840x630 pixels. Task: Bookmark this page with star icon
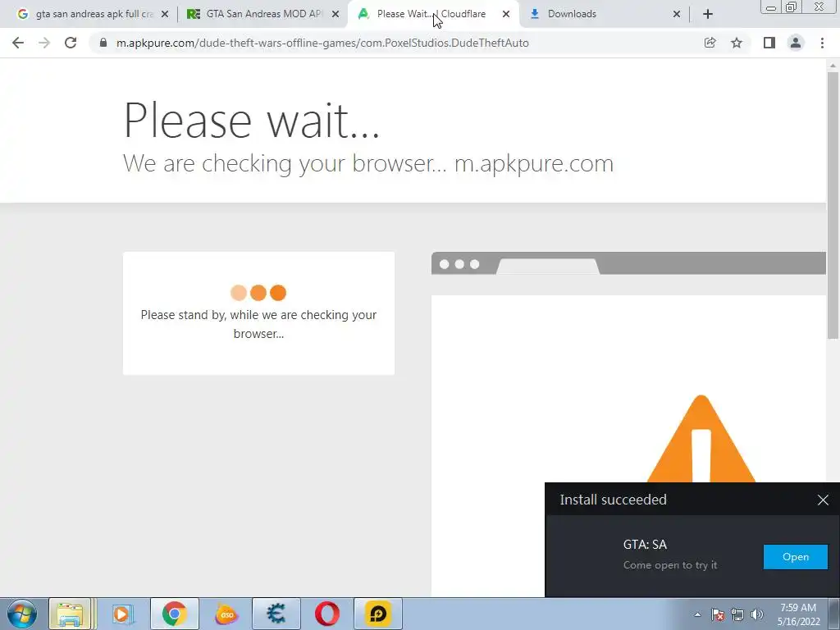pyautogui.click(x=737, y=43)
